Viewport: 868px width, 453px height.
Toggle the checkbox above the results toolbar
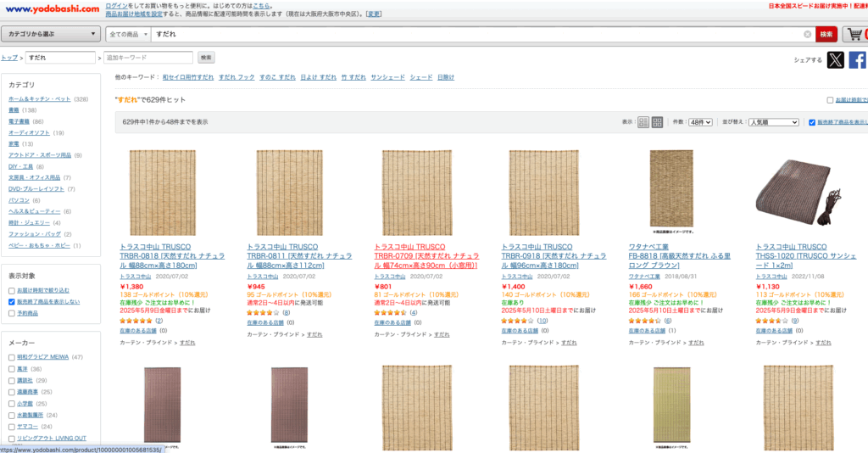830,100
